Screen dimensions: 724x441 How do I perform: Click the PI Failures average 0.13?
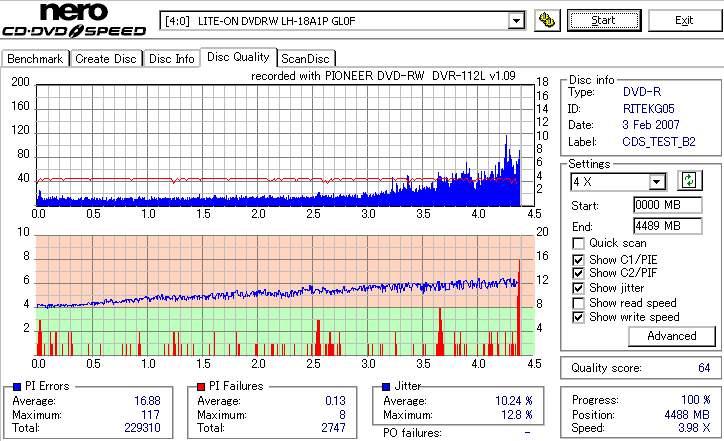(335, 401)
